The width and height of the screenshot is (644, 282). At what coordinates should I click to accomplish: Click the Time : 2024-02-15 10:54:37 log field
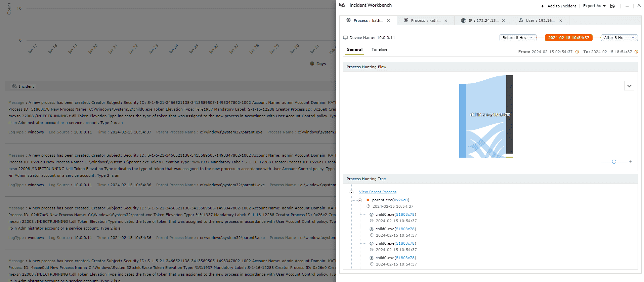[x=124, y=132]
